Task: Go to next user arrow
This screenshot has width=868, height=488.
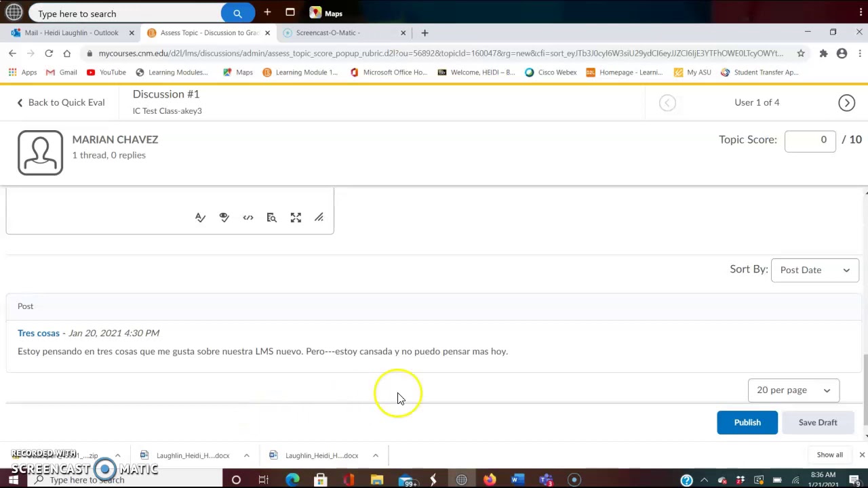Action: point(846,102)
